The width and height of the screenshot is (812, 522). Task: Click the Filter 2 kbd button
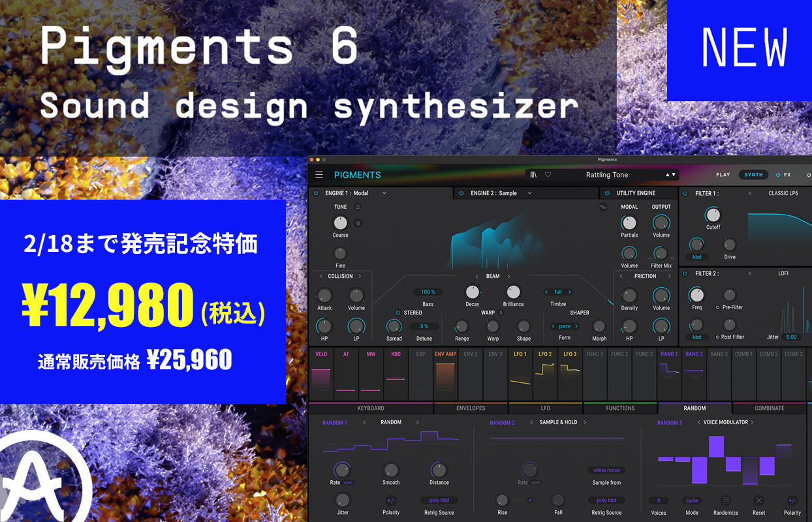coord(696,337)
